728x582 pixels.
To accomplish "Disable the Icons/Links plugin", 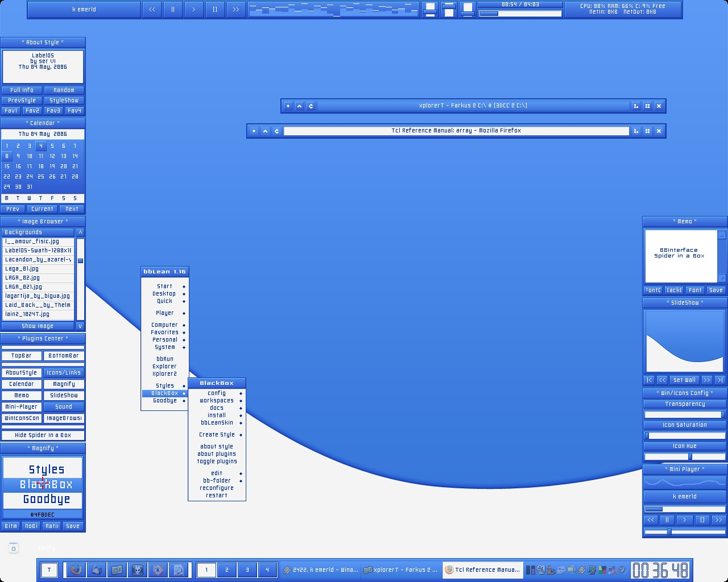I will [x=64, y=373].
